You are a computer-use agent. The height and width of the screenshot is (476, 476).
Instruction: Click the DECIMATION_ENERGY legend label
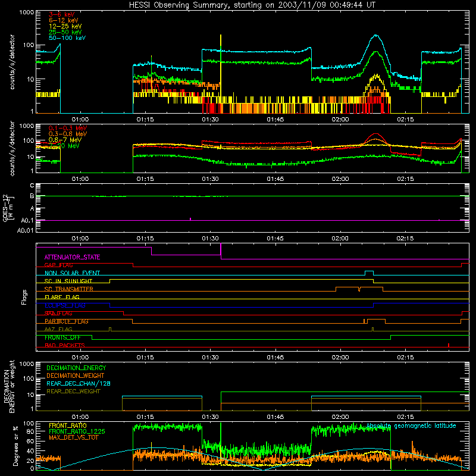point(76,368)
